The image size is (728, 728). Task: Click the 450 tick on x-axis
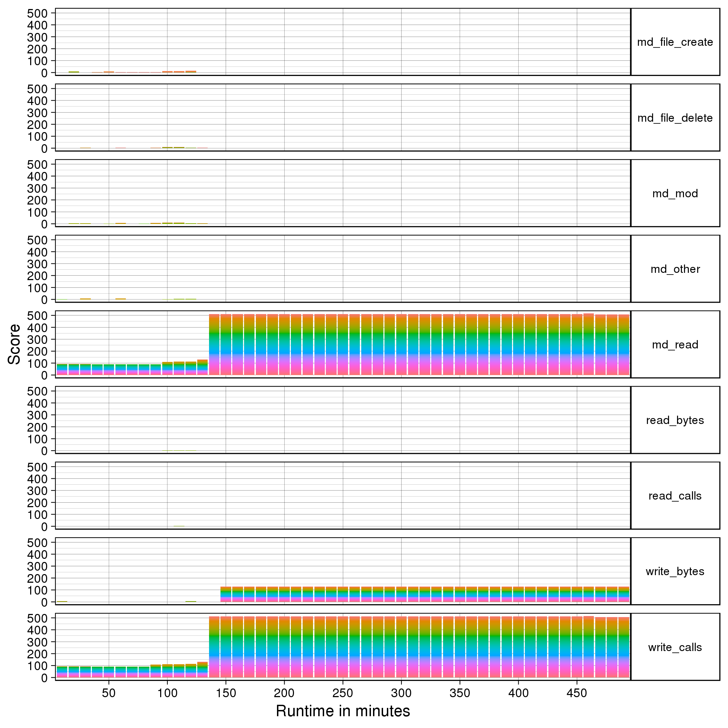click(577, 693)
